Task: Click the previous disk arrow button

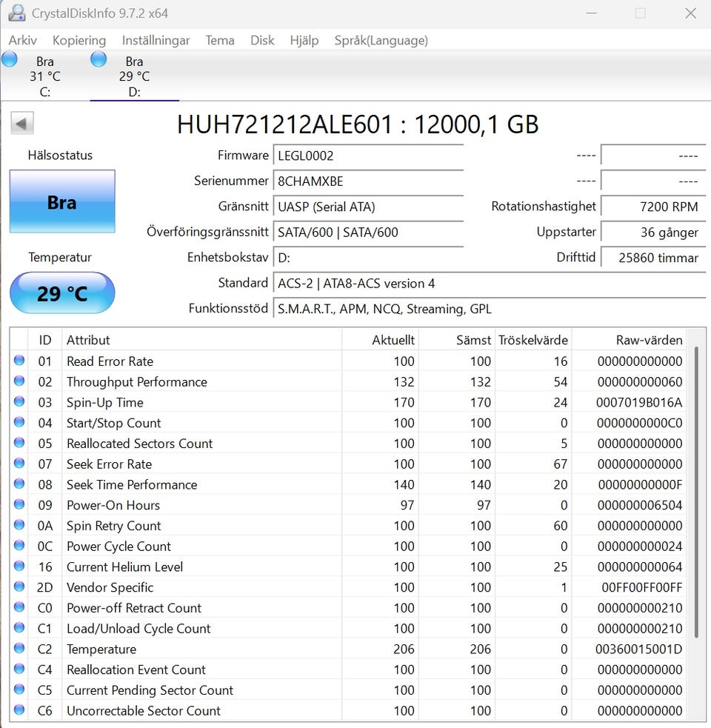Action: (21, 123)
